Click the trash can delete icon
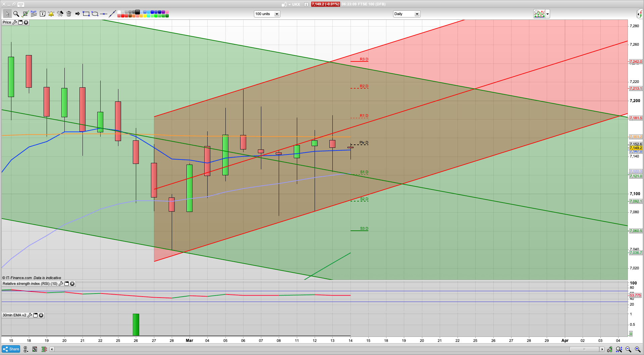Screen dimensions: 644x355 (69, 14)
